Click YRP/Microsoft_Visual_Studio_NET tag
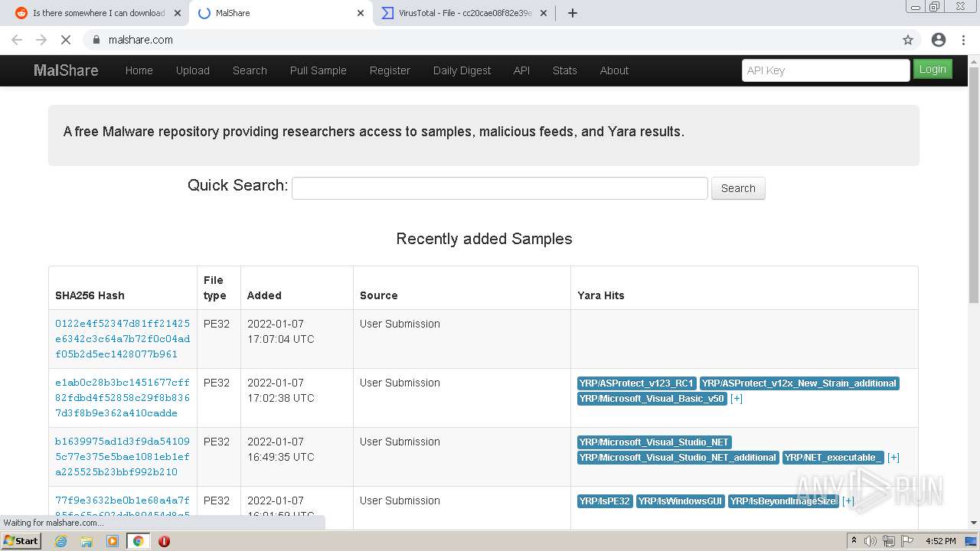The image size is (980, 551). [655, 442]
